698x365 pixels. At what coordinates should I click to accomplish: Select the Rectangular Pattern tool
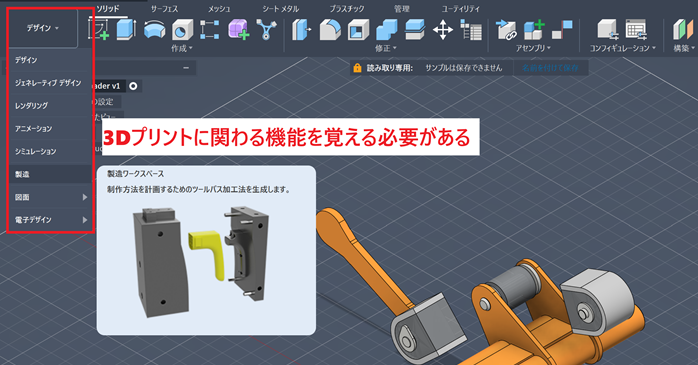click(210, 29)
